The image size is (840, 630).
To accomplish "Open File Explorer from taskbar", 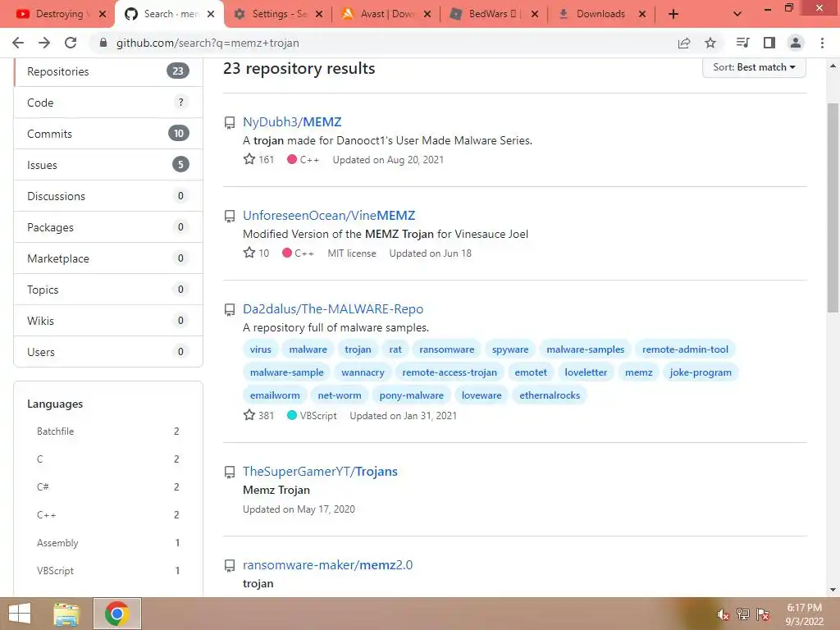I will pyautogui.click(x=67, y=614).
